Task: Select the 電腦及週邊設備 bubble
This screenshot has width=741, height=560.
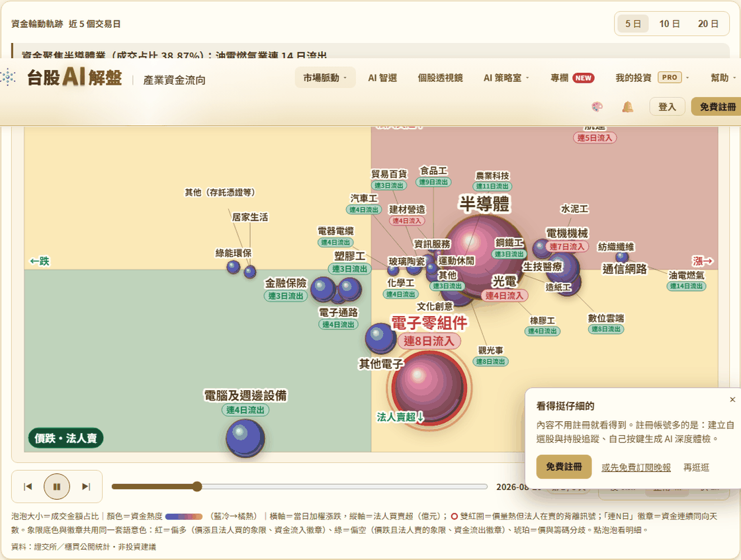Action: tap(245, 438)
